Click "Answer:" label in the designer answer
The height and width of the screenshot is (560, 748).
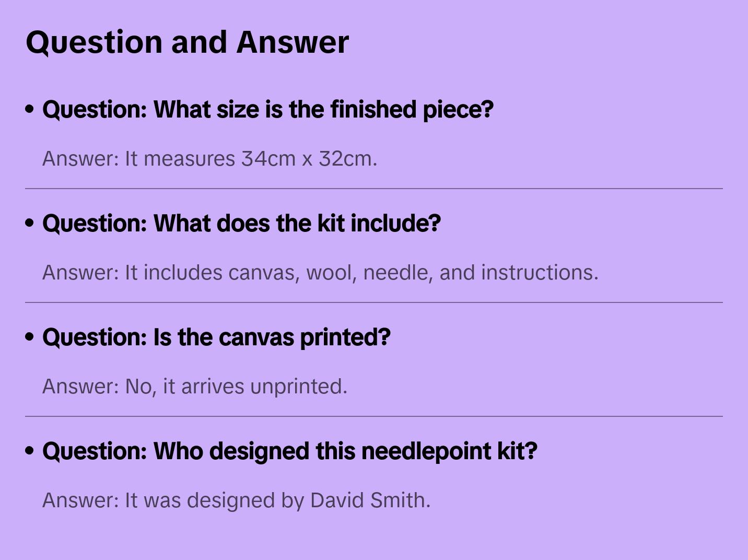pos(81,500)
